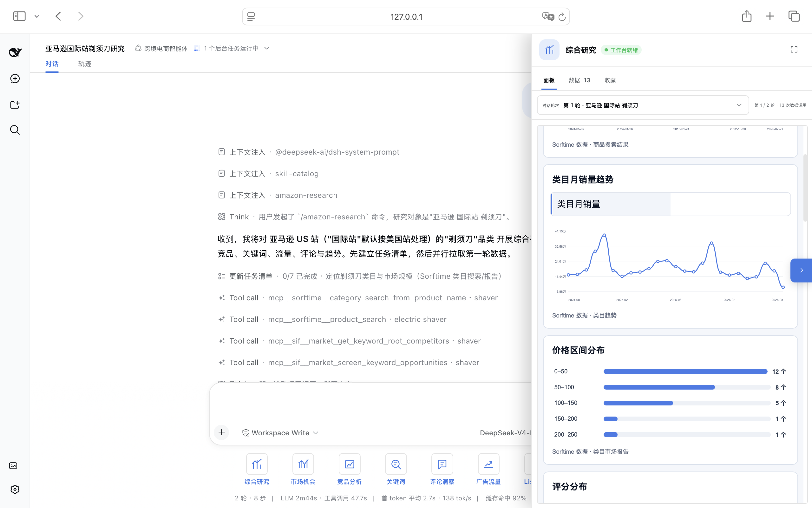Toggle the Safari sidebar icon

[19, 16]
